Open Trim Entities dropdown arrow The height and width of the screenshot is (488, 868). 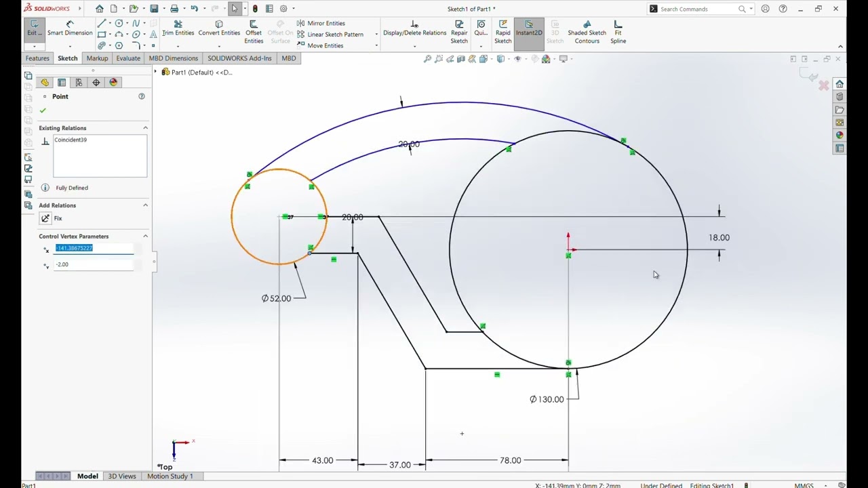pyautogui.click(x=178, y=45)
